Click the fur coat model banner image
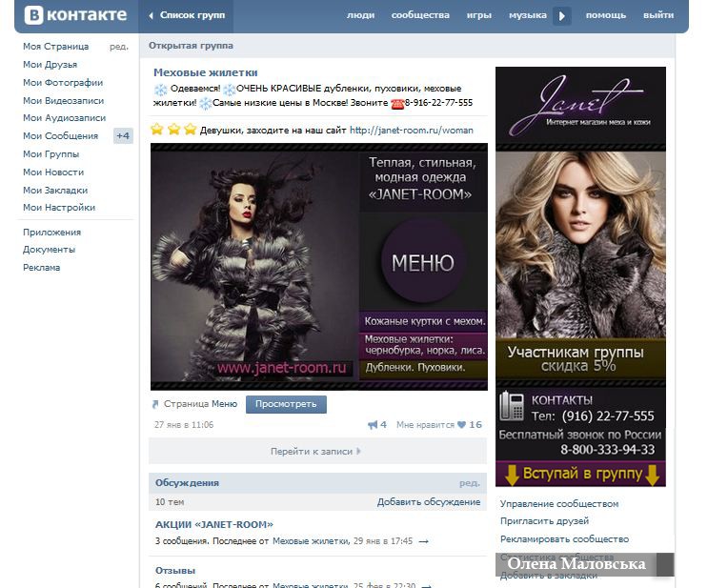Viewport: 728px width, 588px height. click(x=254, y=266)
